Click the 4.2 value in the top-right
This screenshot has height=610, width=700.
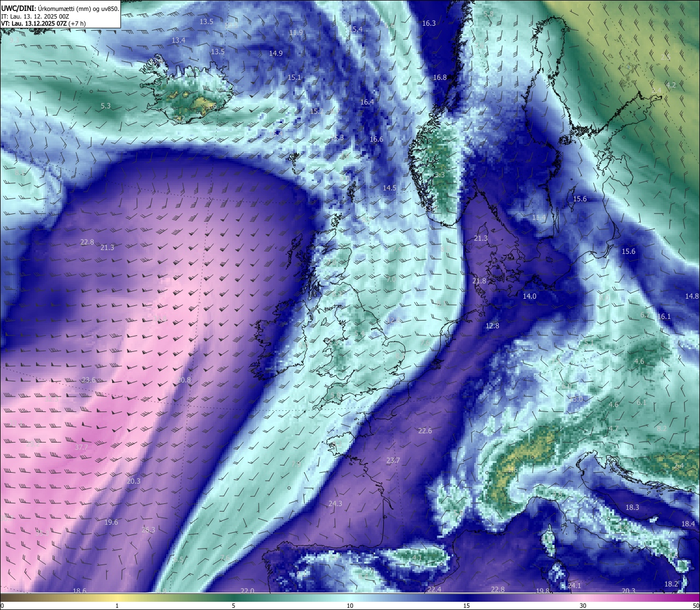click(x=672, y=85)
